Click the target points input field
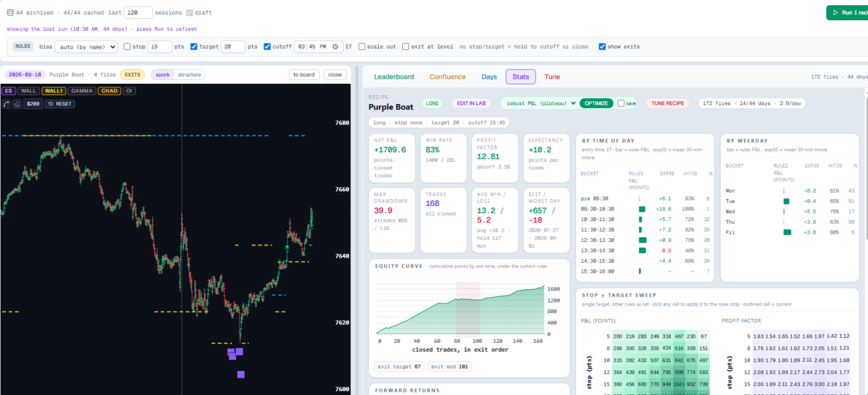868x395 pixels. 233,47
